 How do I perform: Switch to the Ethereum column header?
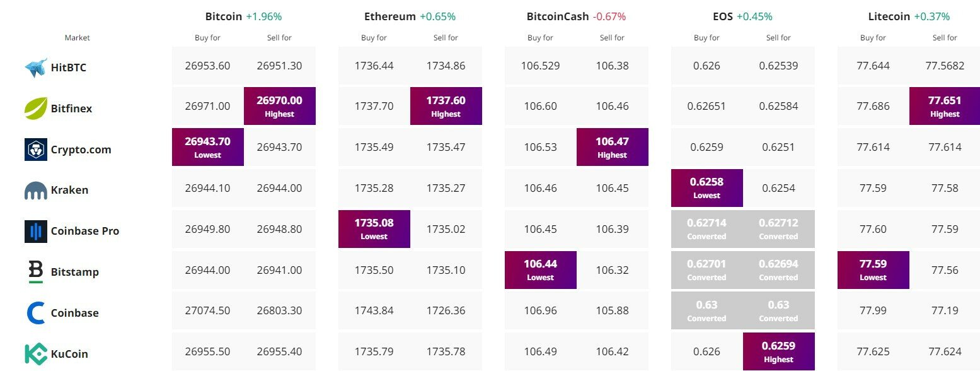click(389, 16)
